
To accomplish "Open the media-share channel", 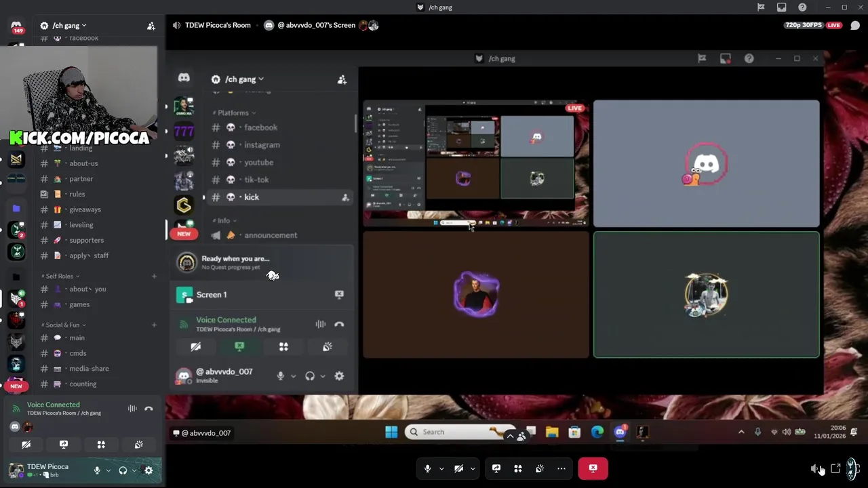I will pyautogui.click(x=89, y=369).
